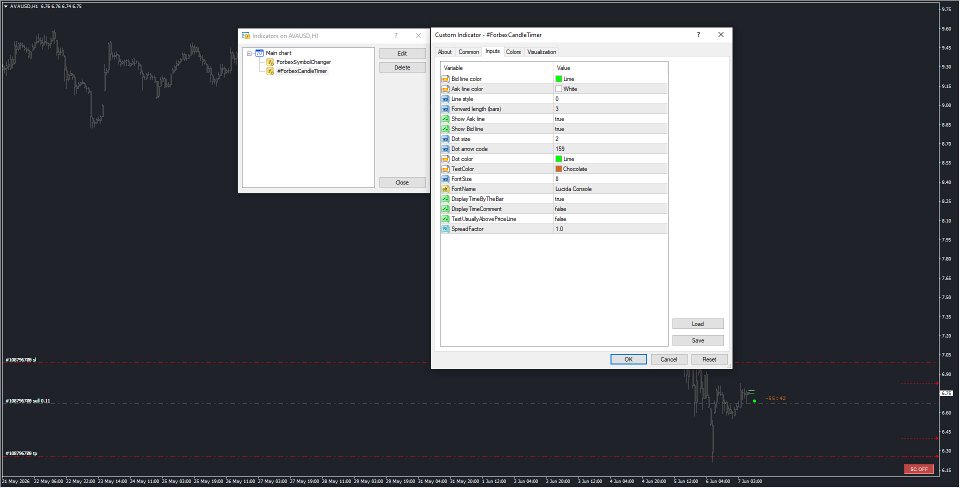Click the icon beside Ask line color
Viewport: 960px width, 488px height.
pos(445,89)
